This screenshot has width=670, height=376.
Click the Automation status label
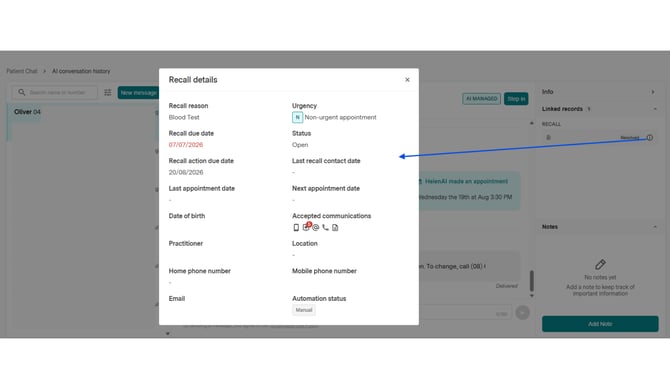(x=319, y=299)
